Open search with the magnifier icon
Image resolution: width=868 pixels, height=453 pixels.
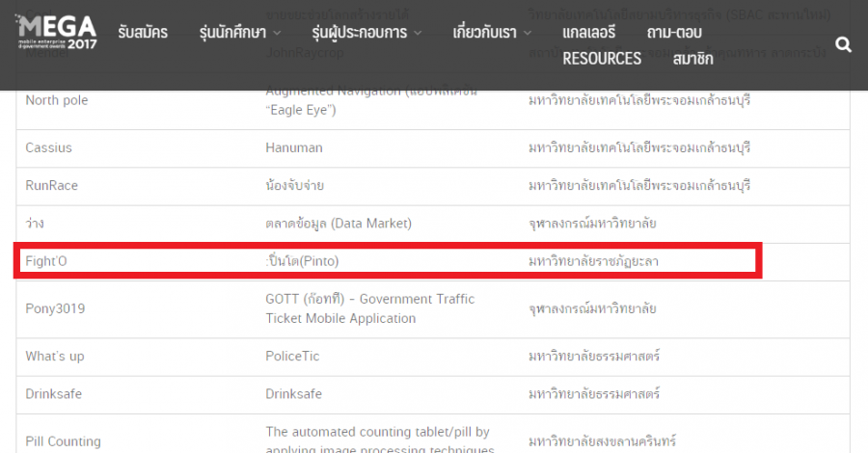(843, 44)
